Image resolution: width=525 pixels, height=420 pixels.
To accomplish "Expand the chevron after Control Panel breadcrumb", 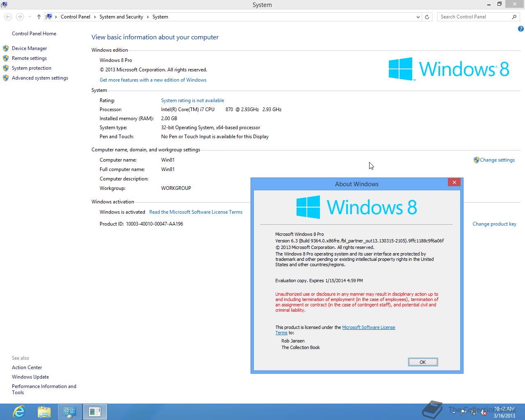I will click(x=95, y=17).
